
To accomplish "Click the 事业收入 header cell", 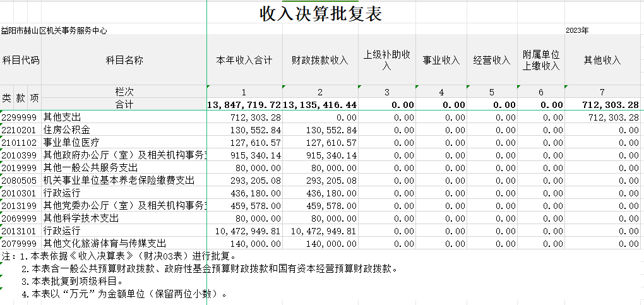I will [x=441, y=61].
